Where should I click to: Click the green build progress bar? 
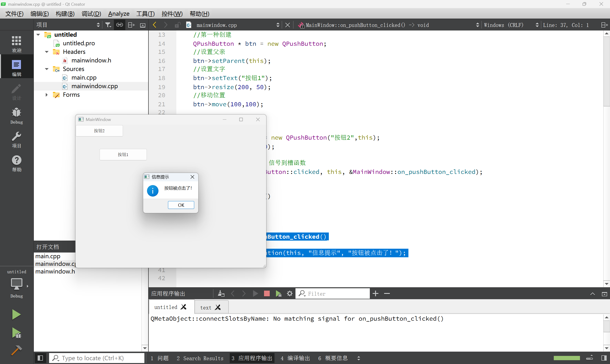coord(567,358)
